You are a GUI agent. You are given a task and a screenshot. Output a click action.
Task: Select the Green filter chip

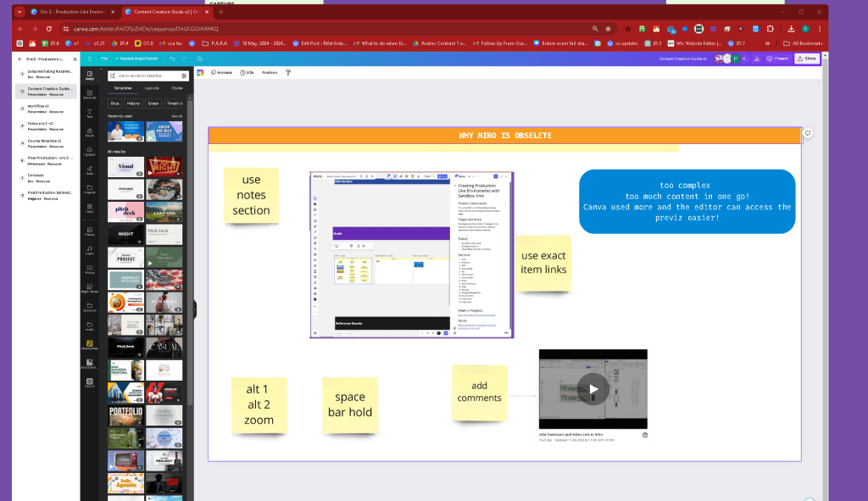[x=153, y=103]
